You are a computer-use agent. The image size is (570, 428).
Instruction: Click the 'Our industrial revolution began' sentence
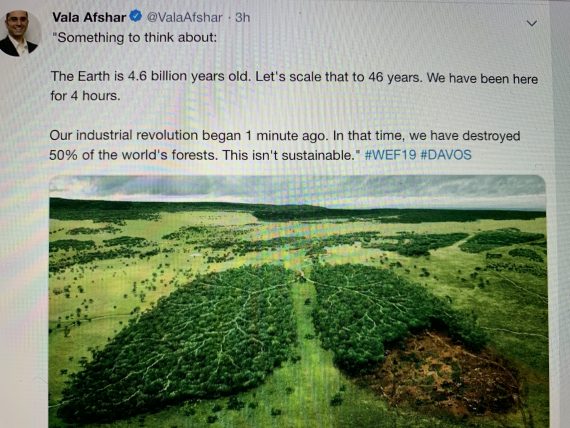(189, 135)
